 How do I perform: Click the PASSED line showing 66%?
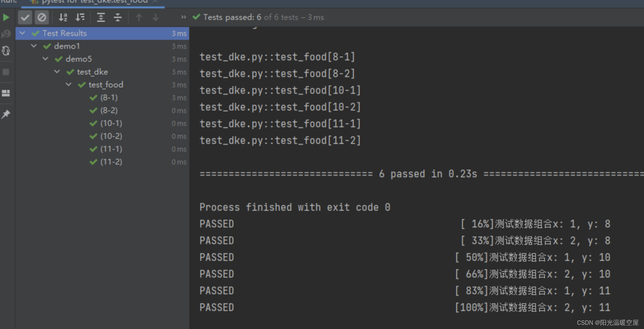click(405, 274)
